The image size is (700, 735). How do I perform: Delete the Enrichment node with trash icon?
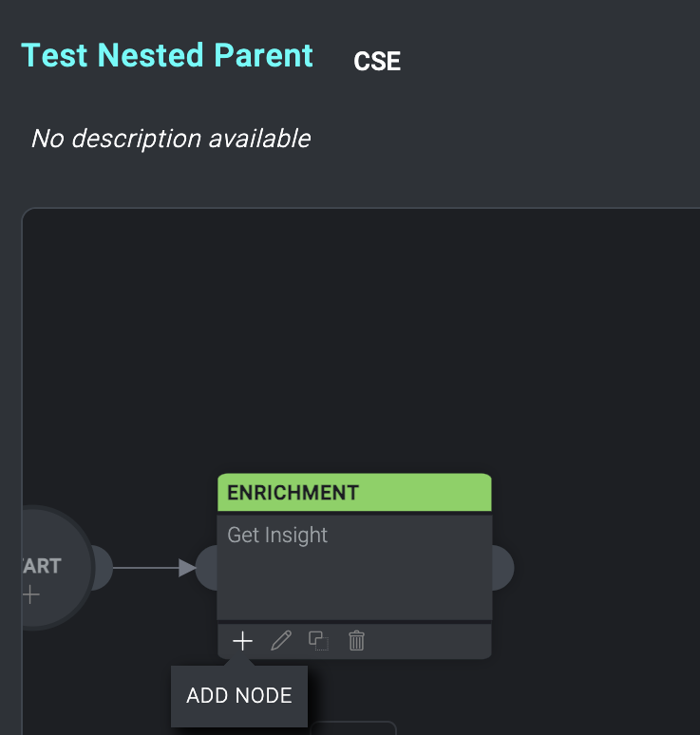[356, 641]
